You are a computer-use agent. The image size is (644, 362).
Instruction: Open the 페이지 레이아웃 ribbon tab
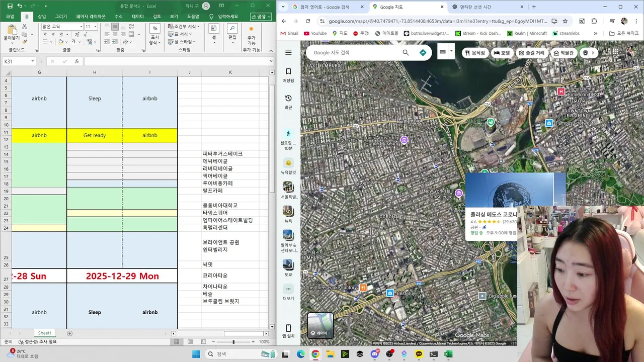tap(91, 17)
